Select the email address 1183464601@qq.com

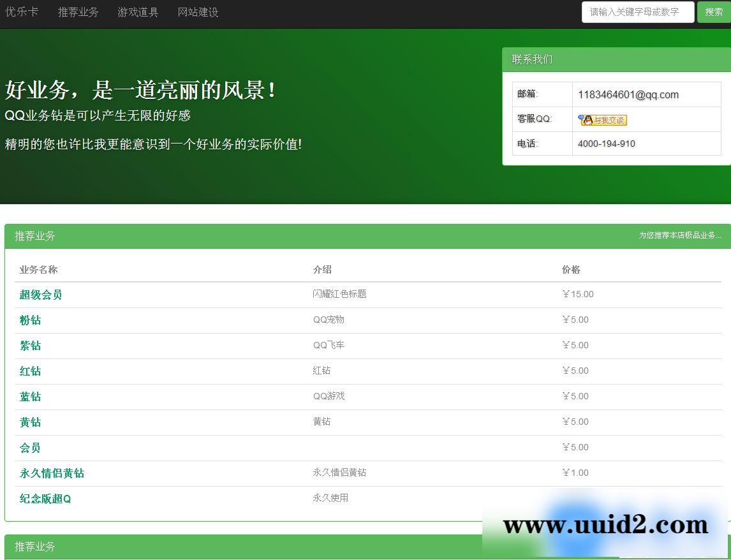point(628,94)
